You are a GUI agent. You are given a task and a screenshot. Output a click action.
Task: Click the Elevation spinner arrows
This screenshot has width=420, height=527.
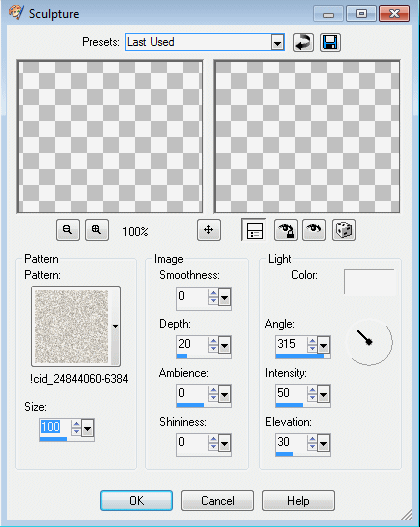coord(312,443)
